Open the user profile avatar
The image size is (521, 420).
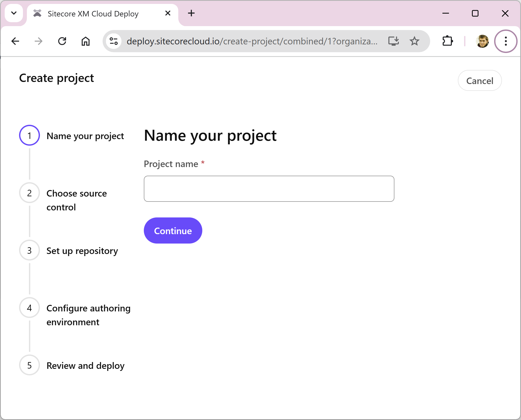tap(482, 41)
